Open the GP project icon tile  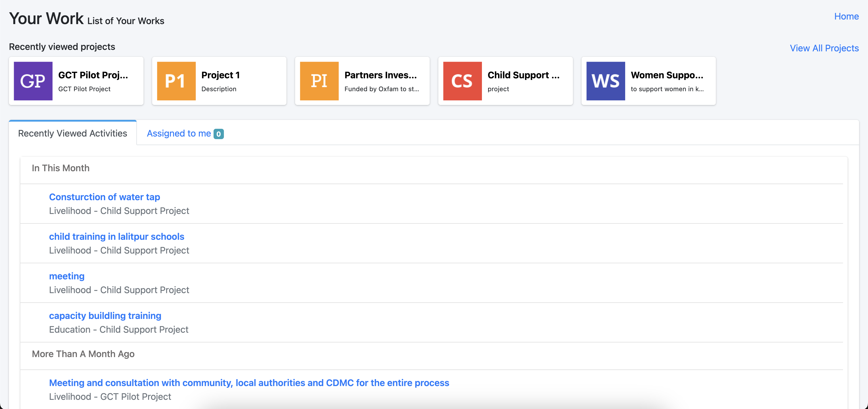point(33,81)
